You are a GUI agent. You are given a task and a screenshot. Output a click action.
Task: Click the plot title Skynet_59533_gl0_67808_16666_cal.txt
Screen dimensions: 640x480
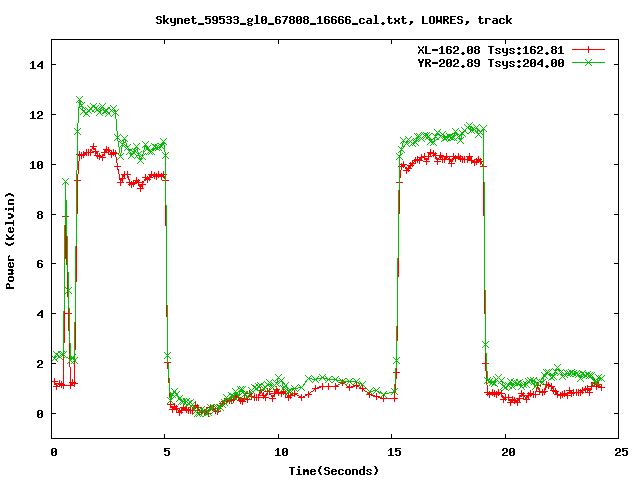333,20
